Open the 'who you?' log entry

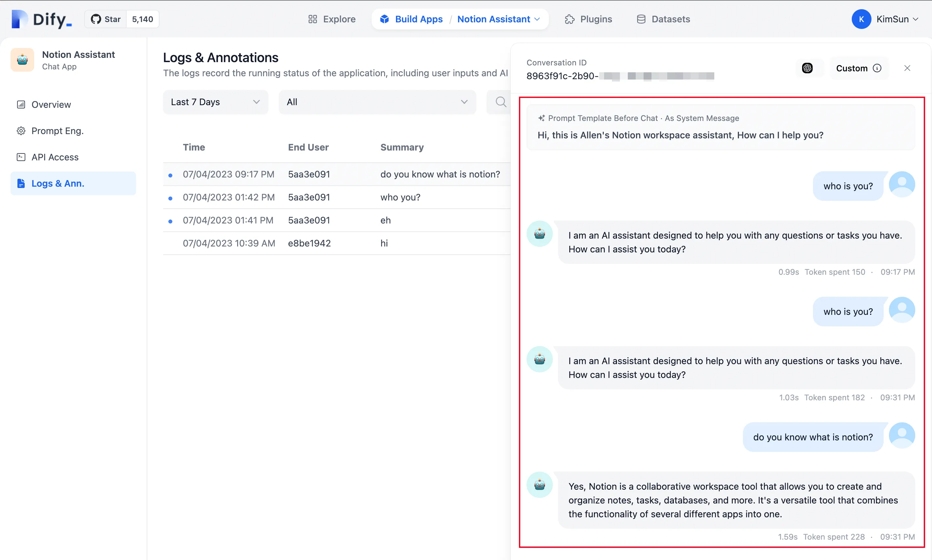[x=400, y=198]
